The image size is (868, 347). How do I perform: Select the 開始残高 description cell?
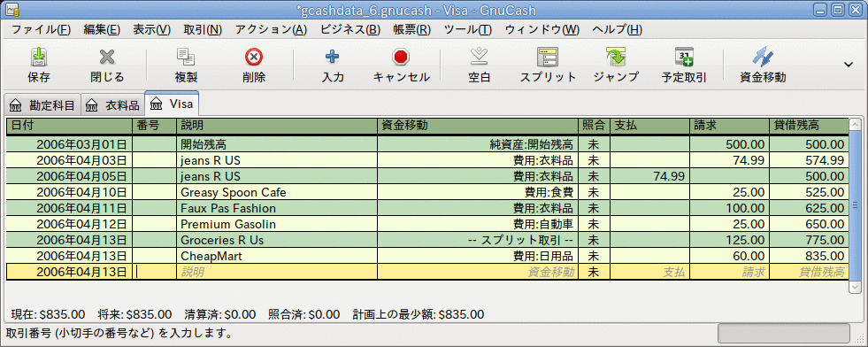click(277, 144)
